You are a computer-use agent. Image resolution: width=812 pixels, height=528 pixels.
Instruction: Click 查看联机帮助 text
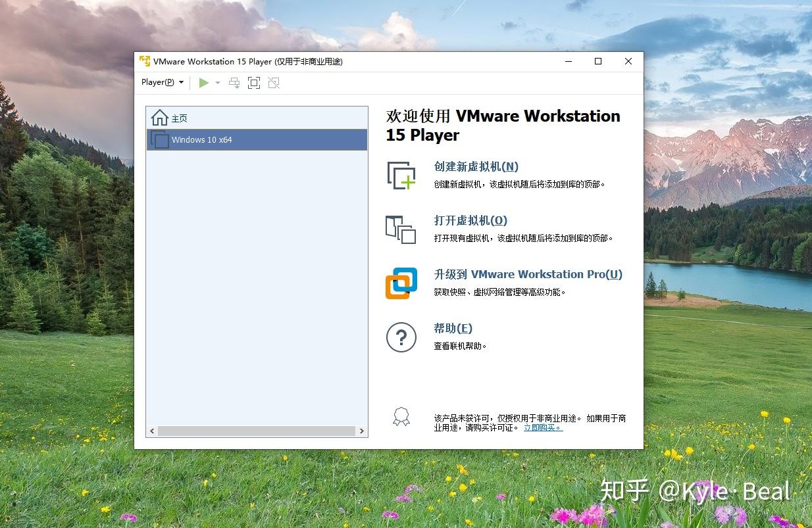coord(460,347)
